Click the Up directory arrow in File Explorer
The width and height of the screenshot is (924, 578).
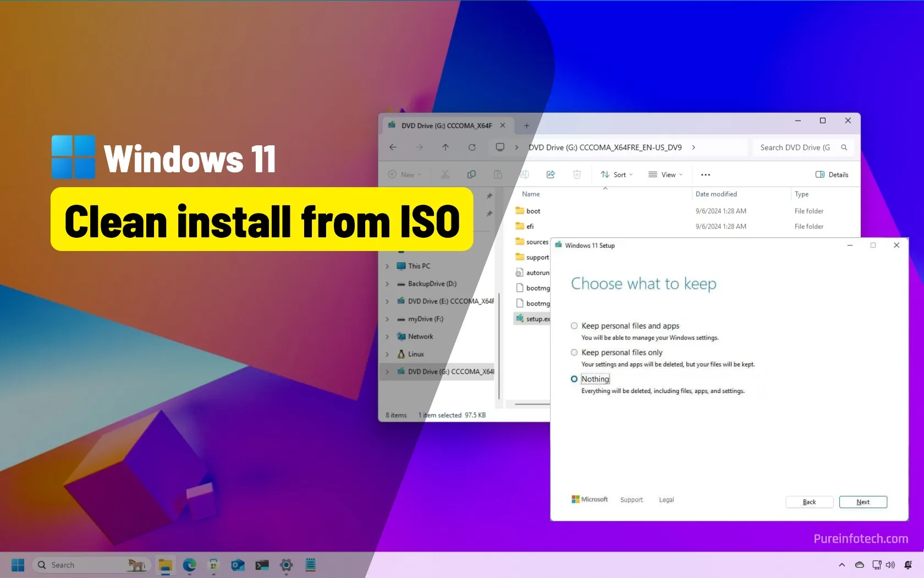click(x=446, y=147)
